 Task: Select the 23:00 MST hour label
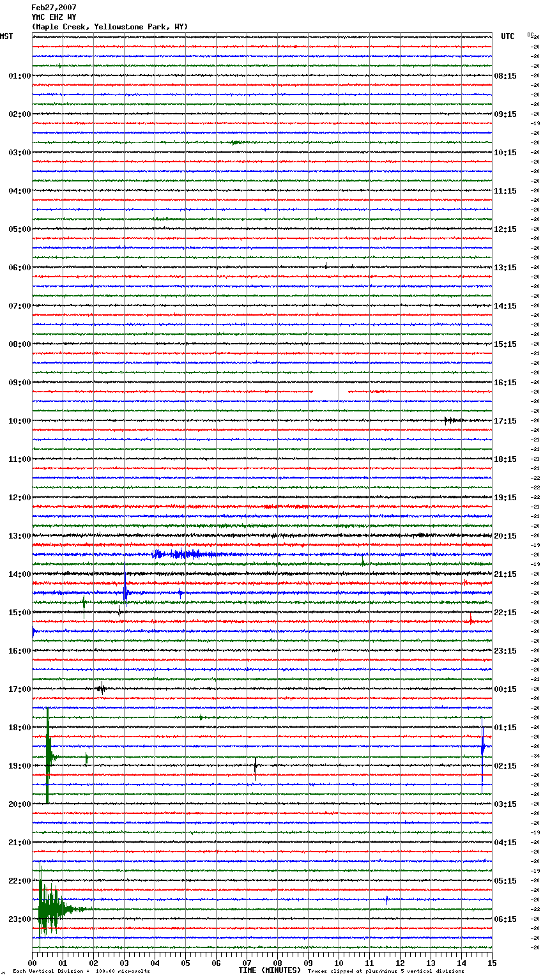click(x=20, y=919)
